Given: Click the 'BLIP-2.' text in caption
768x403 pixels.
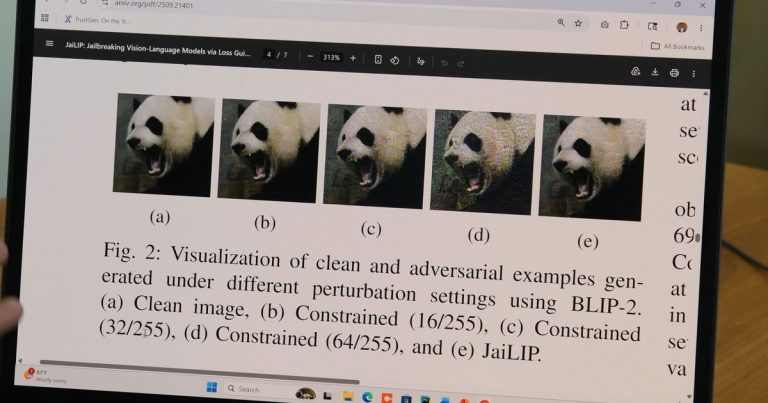Looking at the screenshot, I should click(x=605, y=306).
